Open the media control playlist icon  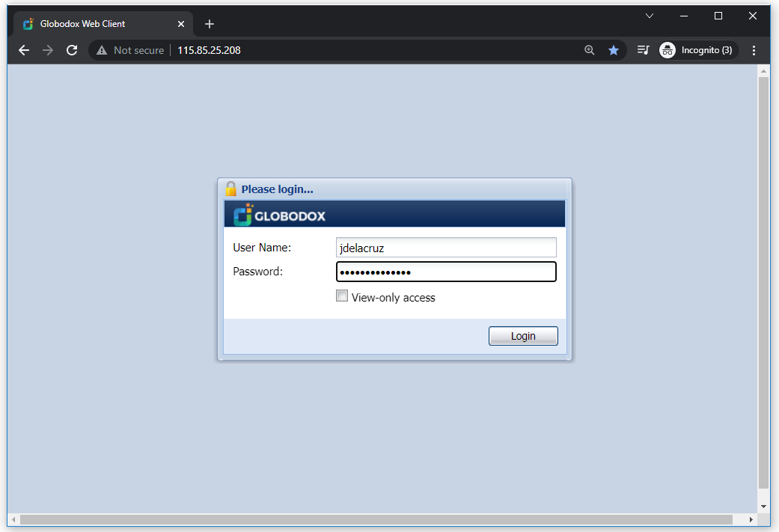click(643, 50)
